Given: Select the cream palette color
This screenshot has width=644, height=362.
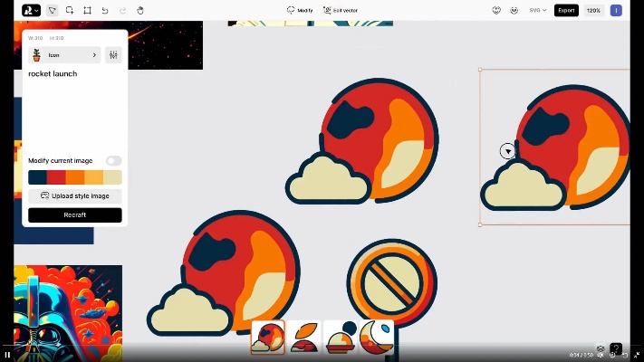Looking at the screenshot, I should [x=112, y=177].
